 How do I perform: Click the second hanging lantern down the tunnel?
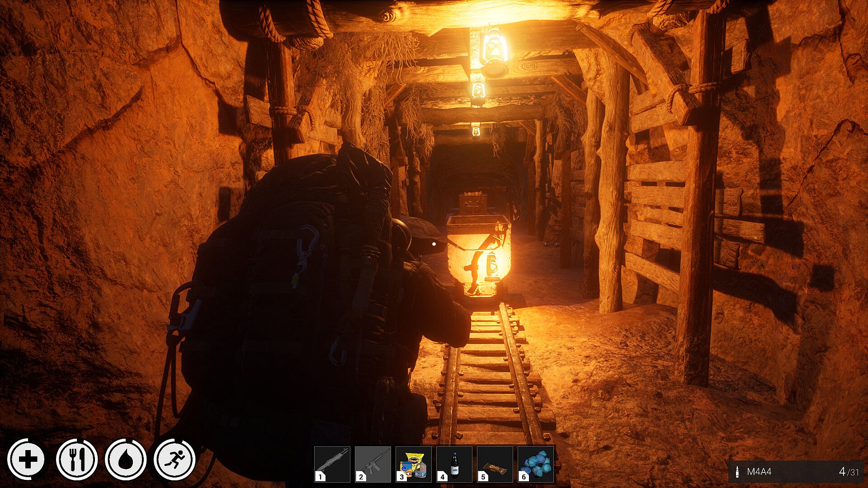(x=477, y=92)
